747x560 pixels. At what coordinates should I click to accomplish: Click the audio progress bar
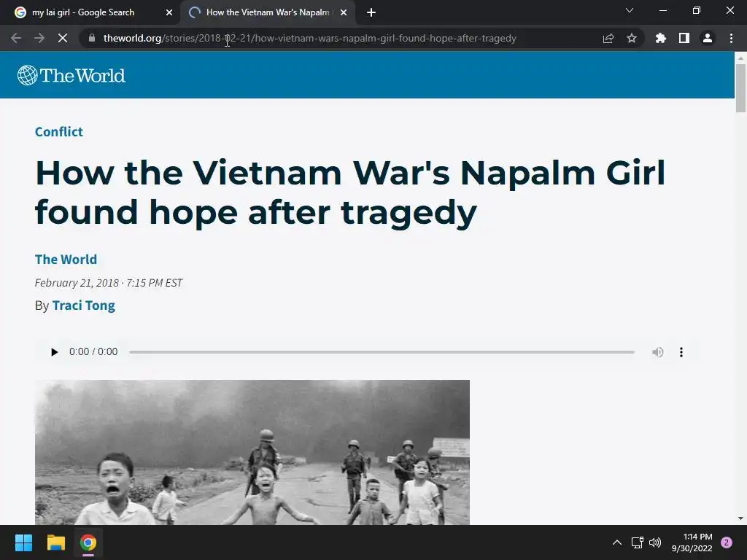(x=382, y=352)
